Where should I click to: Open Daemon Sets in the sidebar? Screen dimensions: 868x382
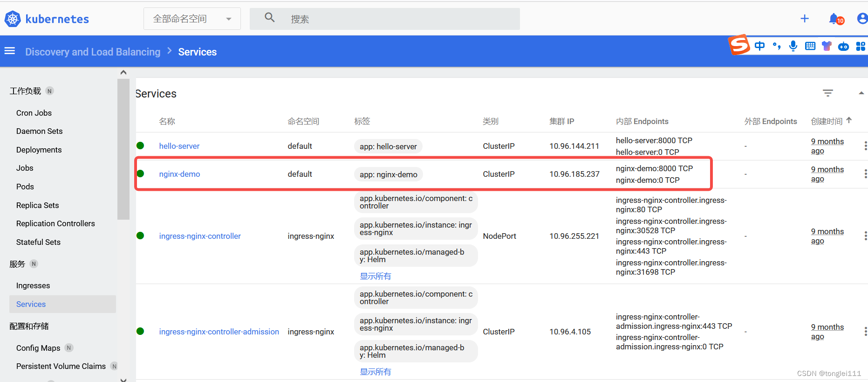[x=39, y=131]
